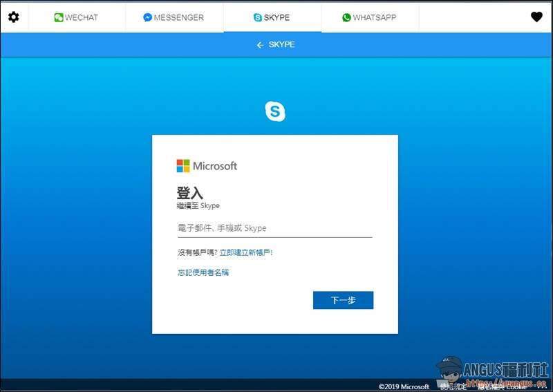Focus the email, phone or Skype field

pyautogui.click(x=274, y=228)
